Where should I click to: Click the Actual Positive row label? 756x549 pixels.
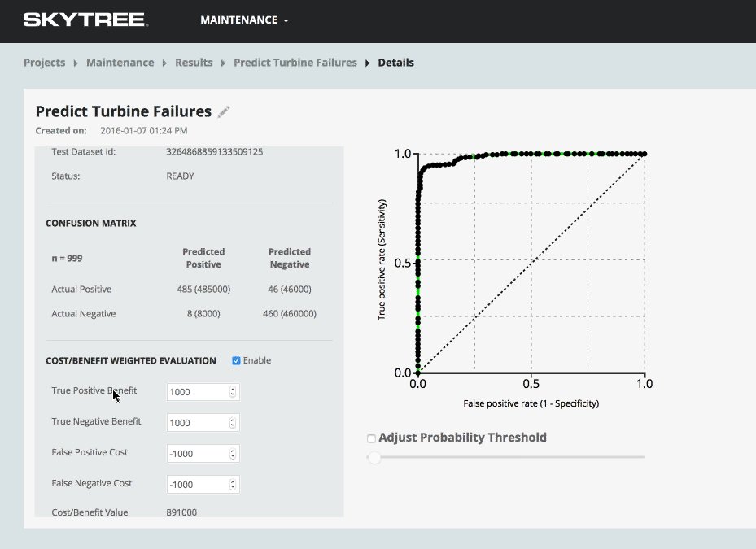point(81,290)
